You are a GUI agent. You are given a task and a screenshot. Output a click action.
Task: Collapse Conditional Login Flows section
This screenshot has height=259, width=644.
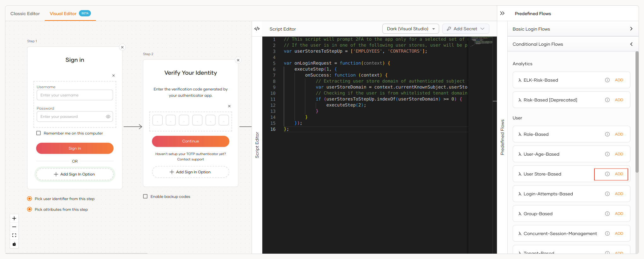(573, 44)
